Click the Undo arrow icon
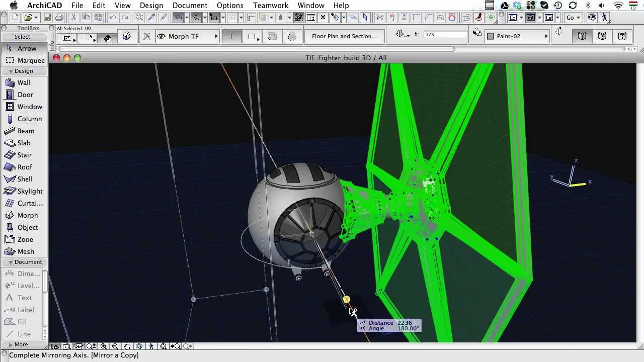This screenshot has width=644, height=362. coord(113,17)
